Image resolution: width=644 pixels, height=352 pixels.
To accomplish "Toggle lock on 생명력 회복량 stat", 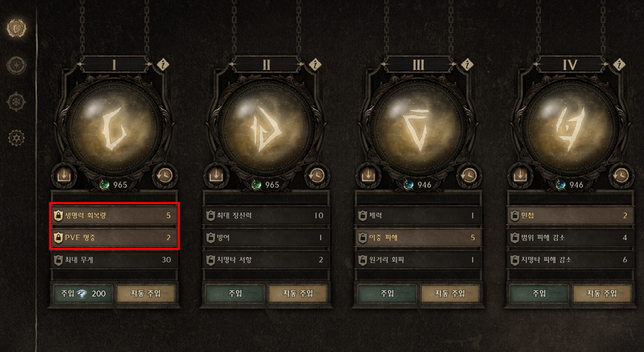I will tap(58, 215).
